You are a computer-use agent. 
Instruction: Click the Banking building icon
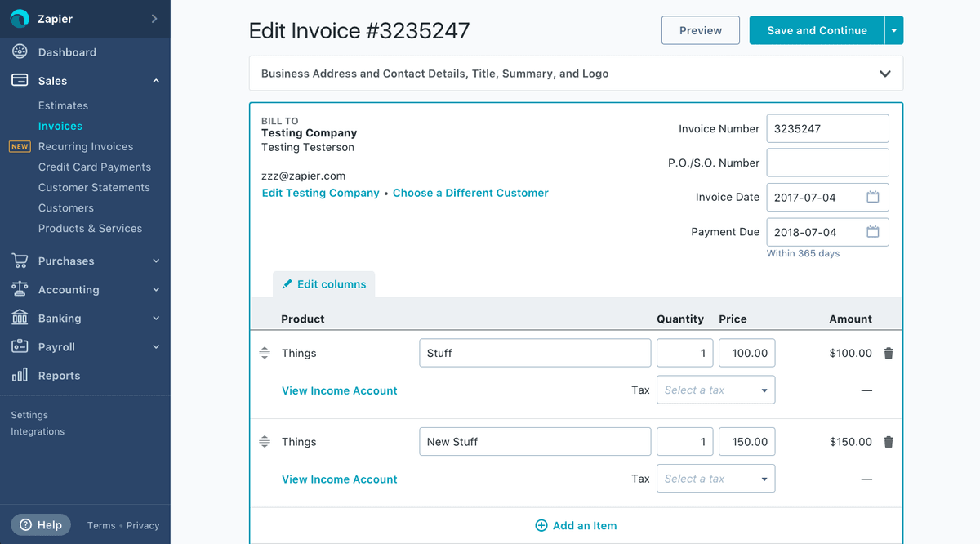click(20, 318)
